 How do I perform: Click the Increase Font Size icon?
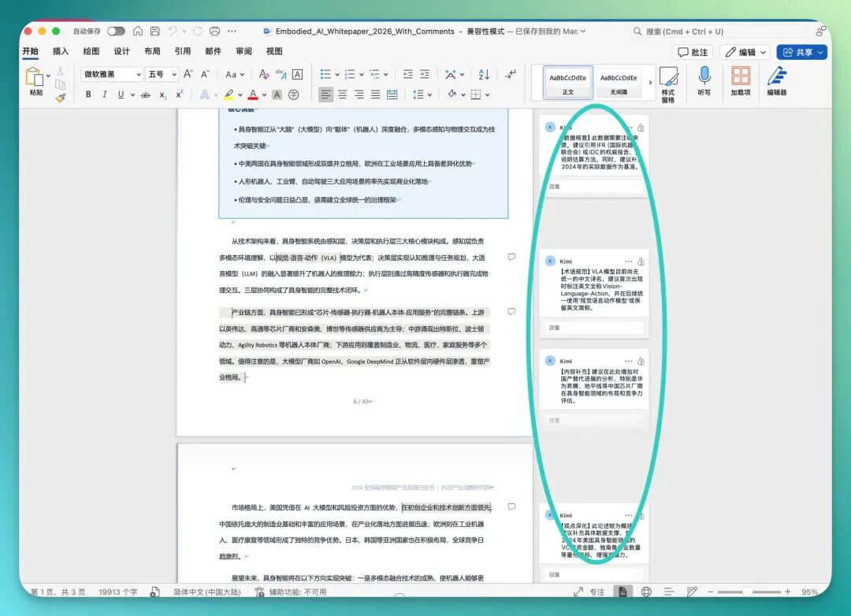coord(188,74)
